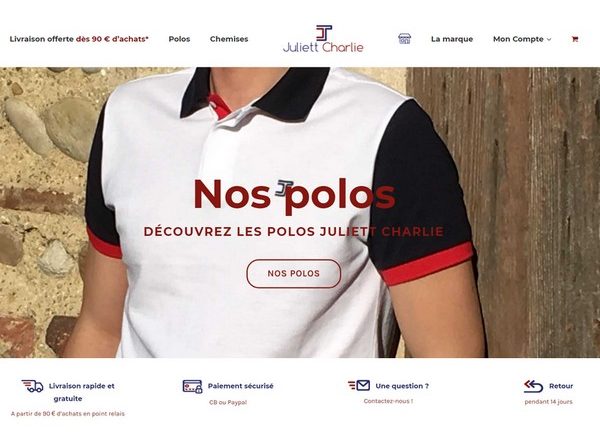Image resolution: width=600 pixels, height=441 pixels.
Task: Open the Polos menu item
Action: coord(179,39)
